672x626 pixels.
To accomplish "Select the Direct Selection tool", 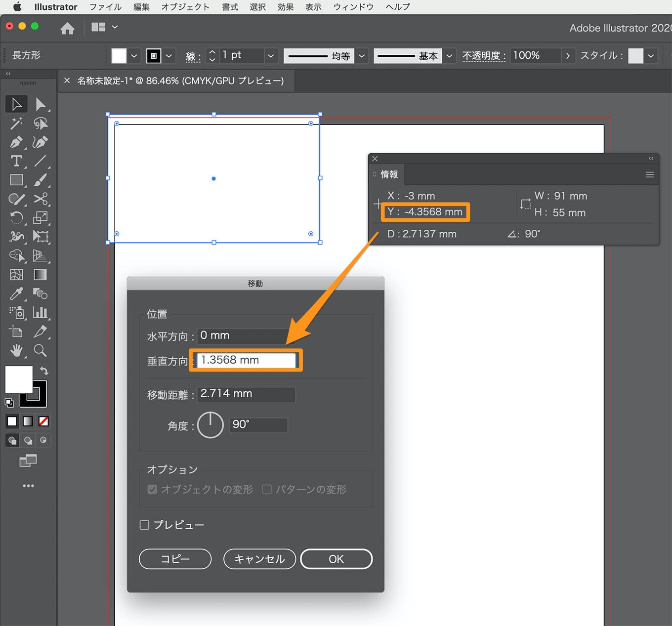I will pos(41,104).
